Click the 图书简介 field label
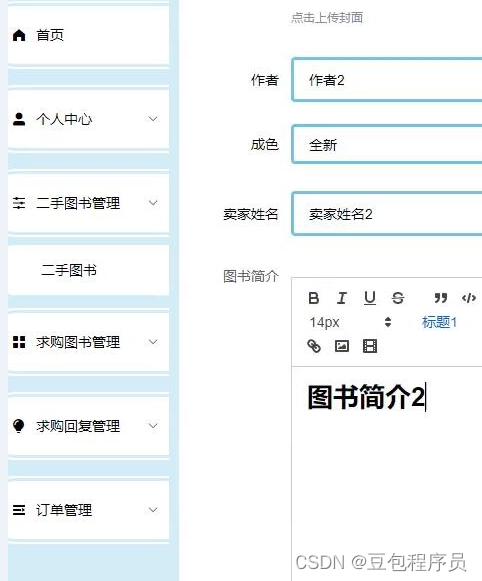 (250, 276)
